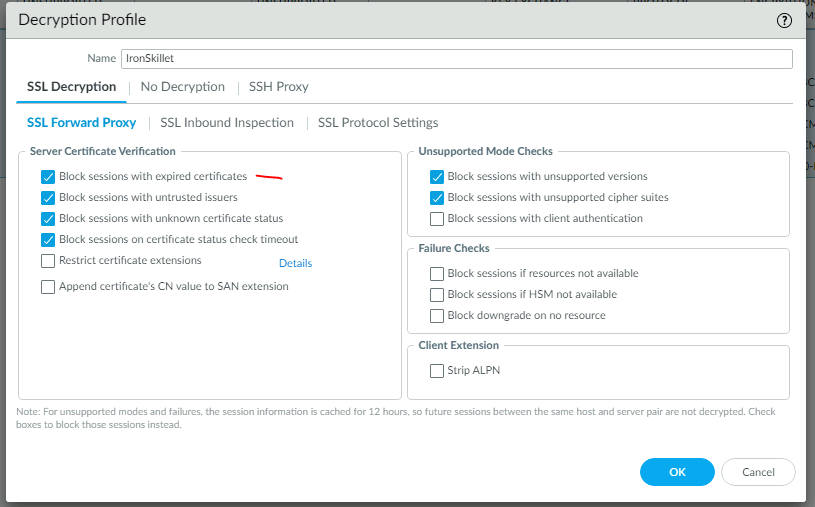
Task: Uncheck Block sessions on certificate status check timeout
Action: 49,240
